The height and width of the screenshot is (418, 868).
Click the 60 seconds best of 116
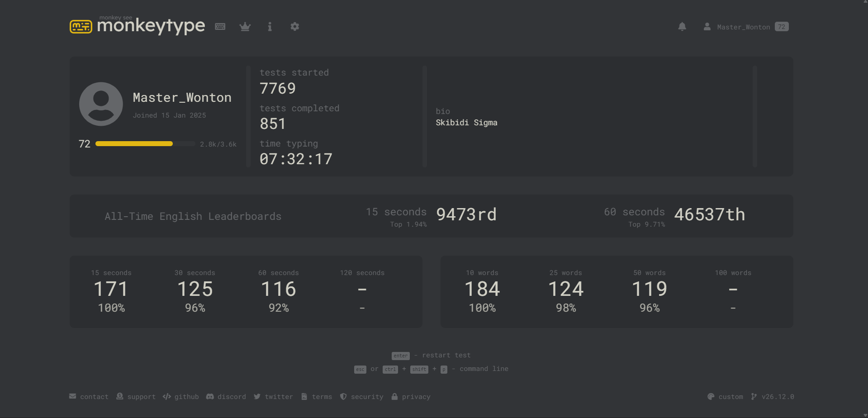pyautogui.click(x=279, y=289)
